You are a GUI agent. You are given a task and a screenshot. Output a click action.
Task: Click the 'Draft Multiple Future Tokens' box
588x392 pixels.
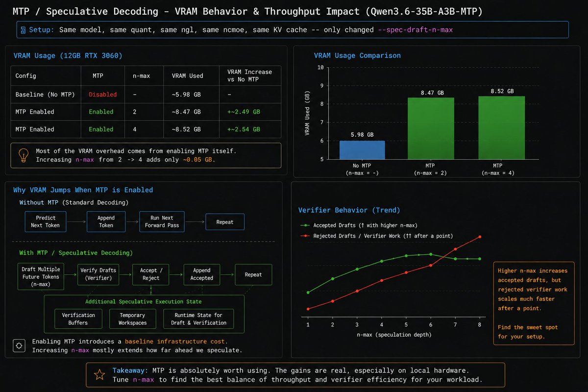point(42,276)
